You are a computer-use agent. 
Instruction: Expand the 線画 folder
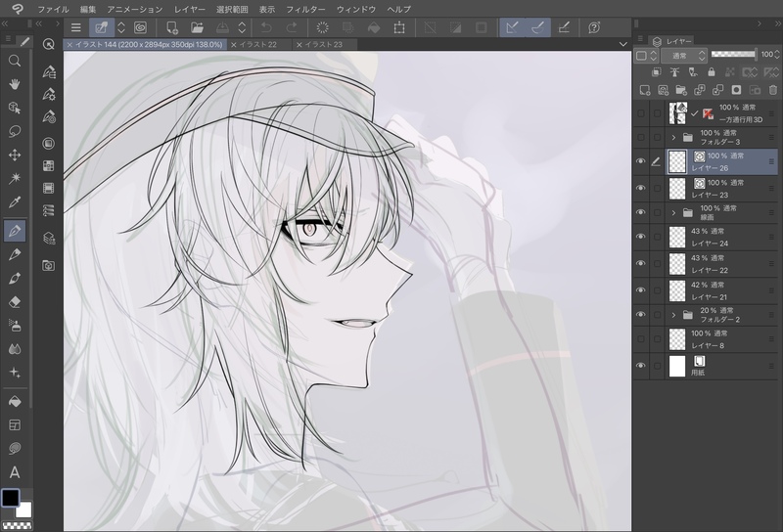(673, 212)
